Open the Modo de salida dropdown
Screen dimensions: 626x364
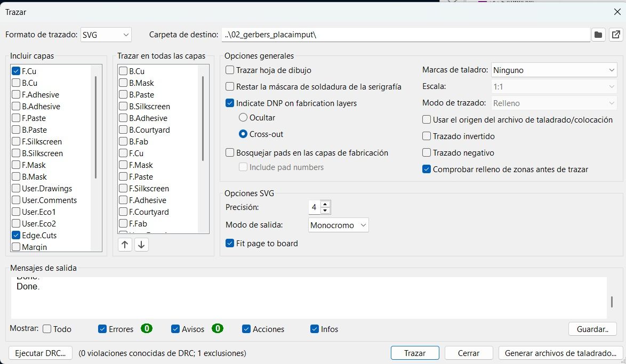(x=338, y=225)
